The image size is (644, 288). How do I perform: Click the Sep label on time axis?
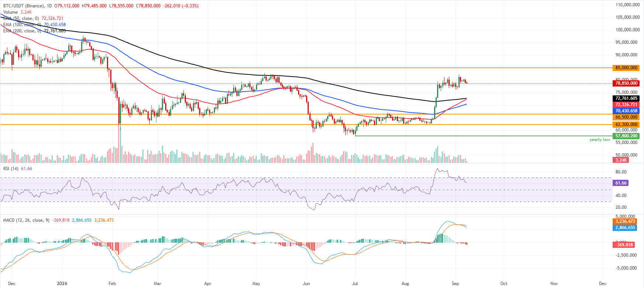(x=455, y=284)
